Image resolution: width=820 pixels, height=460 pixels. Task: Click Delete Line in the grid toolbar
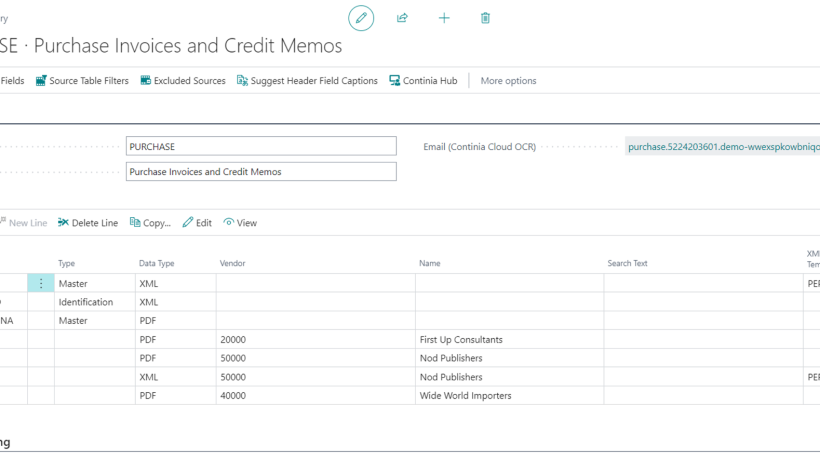(x=88, y=223)
